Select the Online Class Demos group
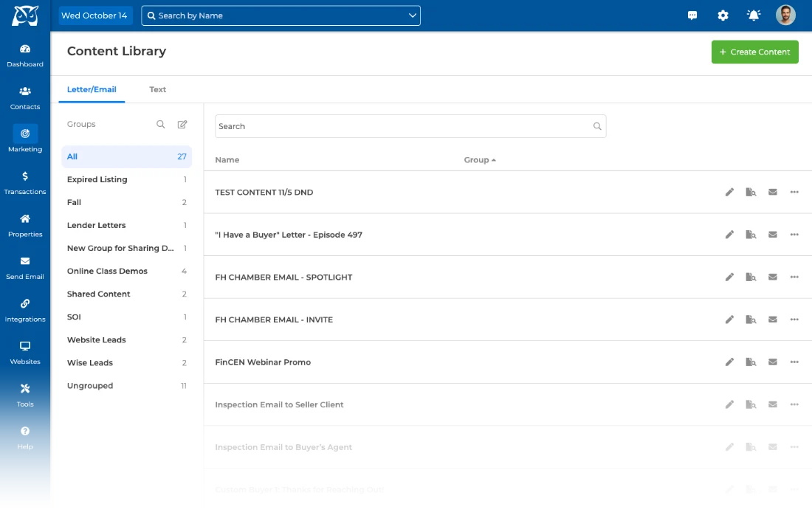Screen dimensions: 812x518 click(126, 271)
